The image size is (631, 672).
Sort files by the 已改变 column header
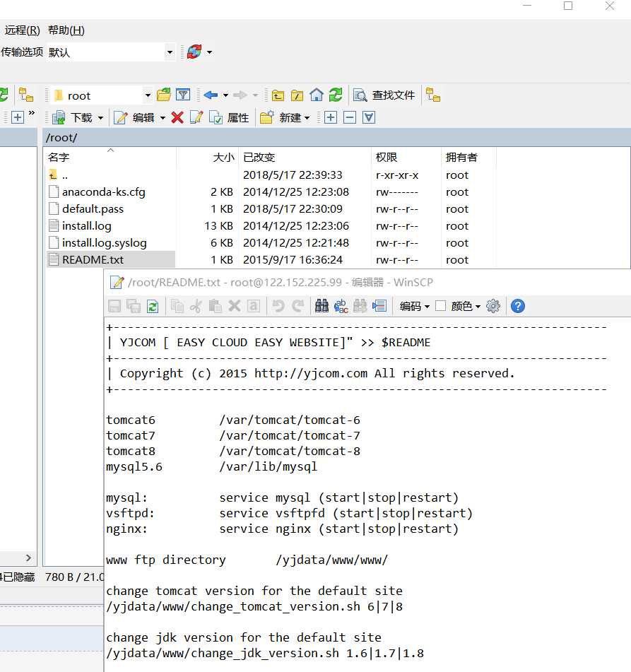(x=305, y=158)
